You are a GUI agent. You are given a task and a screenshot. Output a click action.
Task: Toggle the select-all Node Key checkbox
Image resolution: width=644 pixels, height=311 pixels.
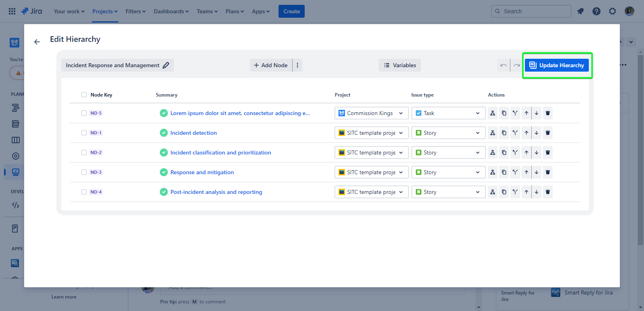(84, 95)
